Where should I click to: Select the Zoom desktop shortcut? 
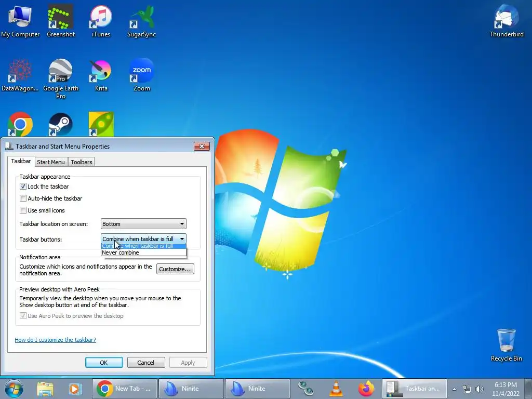(141, 75)
